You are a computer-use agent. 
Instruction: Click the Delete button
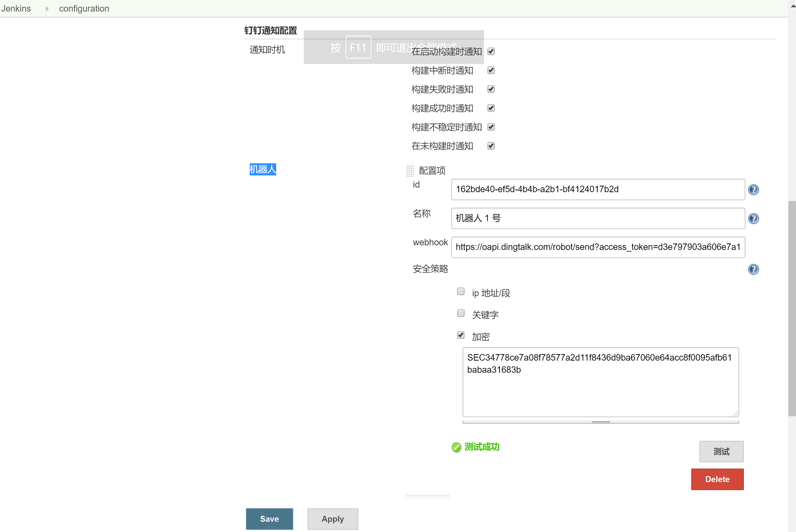pyautogui.click(x=717, y=479)
